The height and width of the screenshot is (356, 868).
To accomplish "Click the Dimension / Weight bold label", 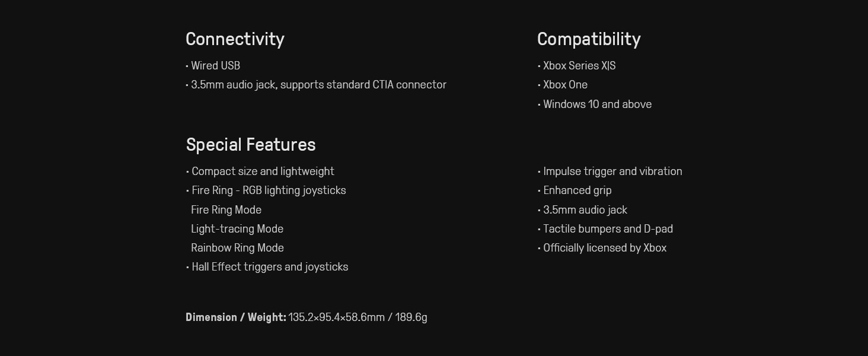I will coord(236,317).
